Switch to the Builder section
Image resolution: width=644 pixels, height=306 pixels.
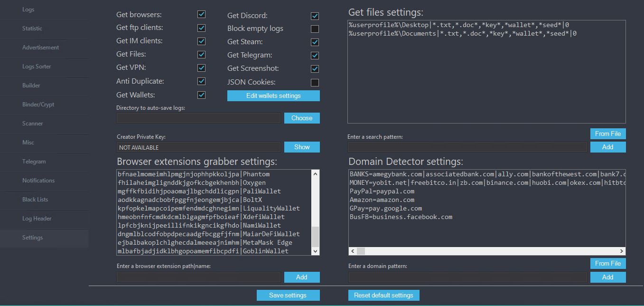tap(44, 86)
